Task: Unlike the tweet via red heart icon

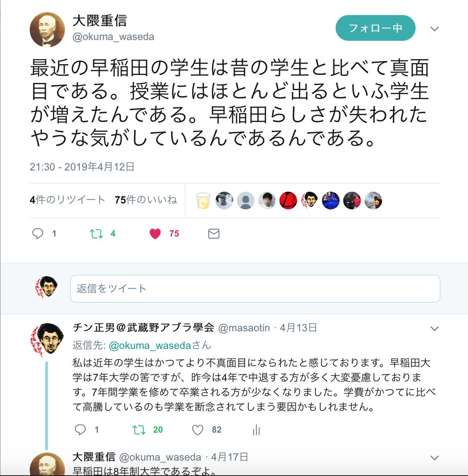Action: [155, 234]
